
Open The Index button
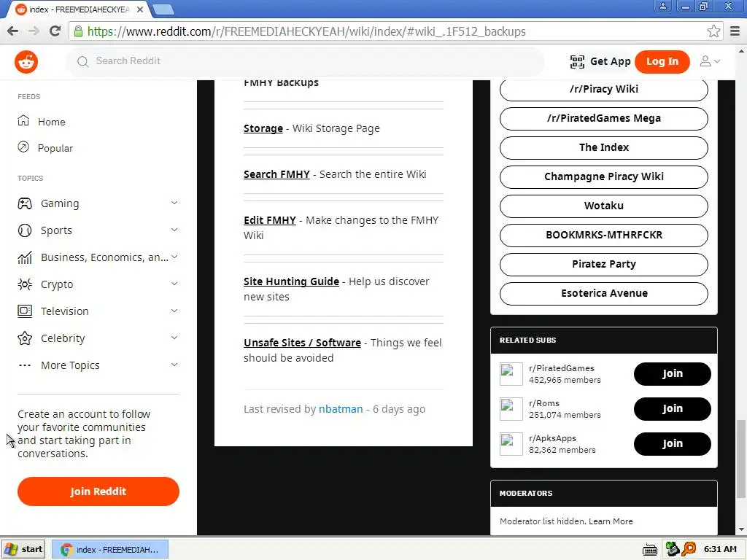(603, 147)
